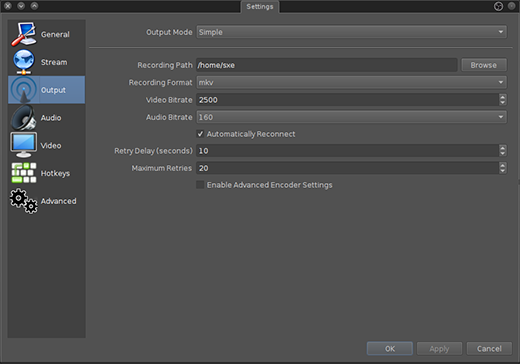Open Audio settings via speaker icon
520x364 pixels.
tap(24, 118)
